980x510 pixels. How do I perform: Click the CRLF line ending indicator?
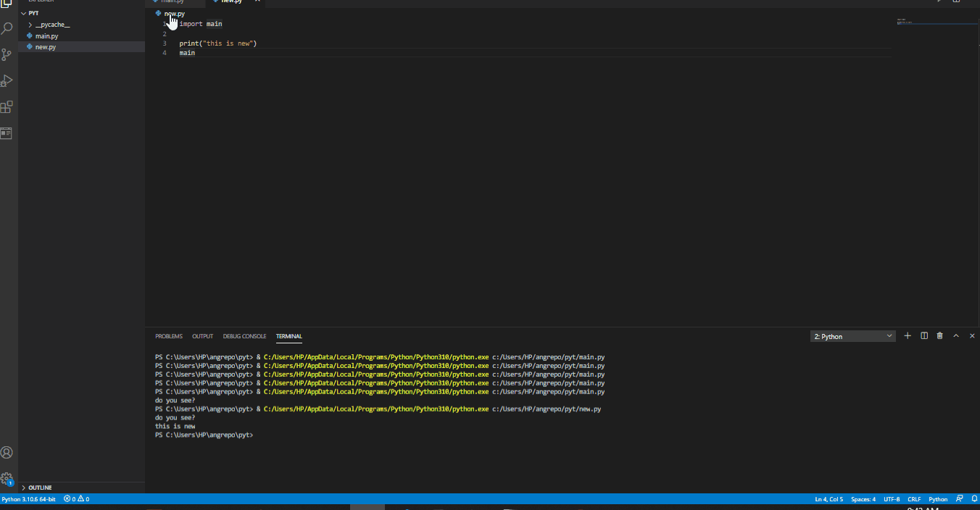point(914,499)
